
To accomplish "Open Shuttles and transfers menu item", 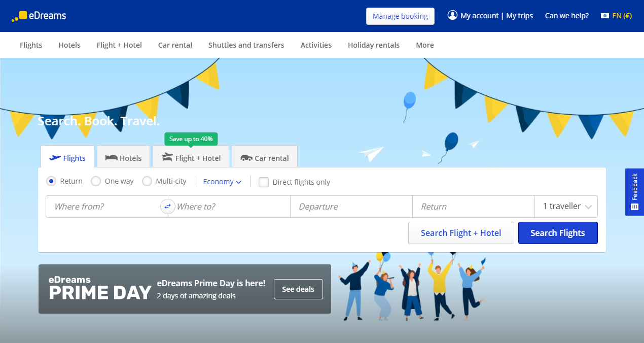I will (x=246, y=45).
